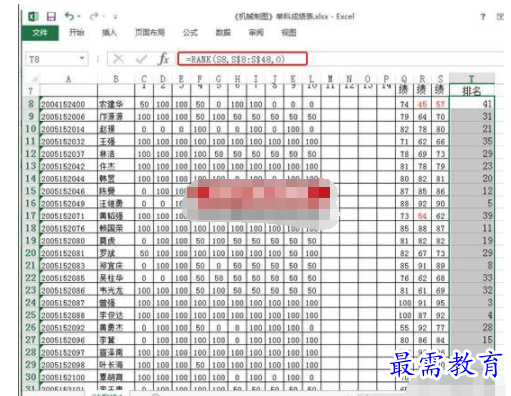Click rank 31 cell in row 9
Viewport: 511px width, 396px height.
tap(471, 116)
